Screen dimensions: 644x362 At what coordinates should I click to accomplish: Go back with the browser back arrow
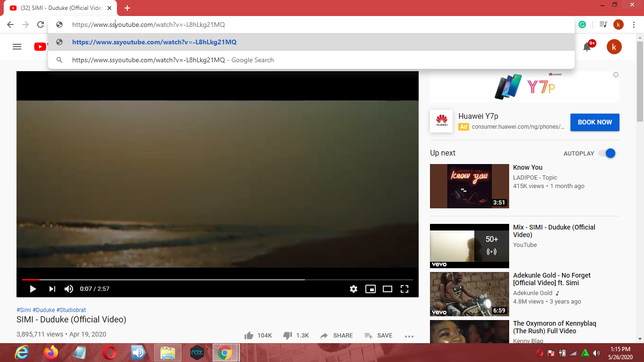point(10,25)
